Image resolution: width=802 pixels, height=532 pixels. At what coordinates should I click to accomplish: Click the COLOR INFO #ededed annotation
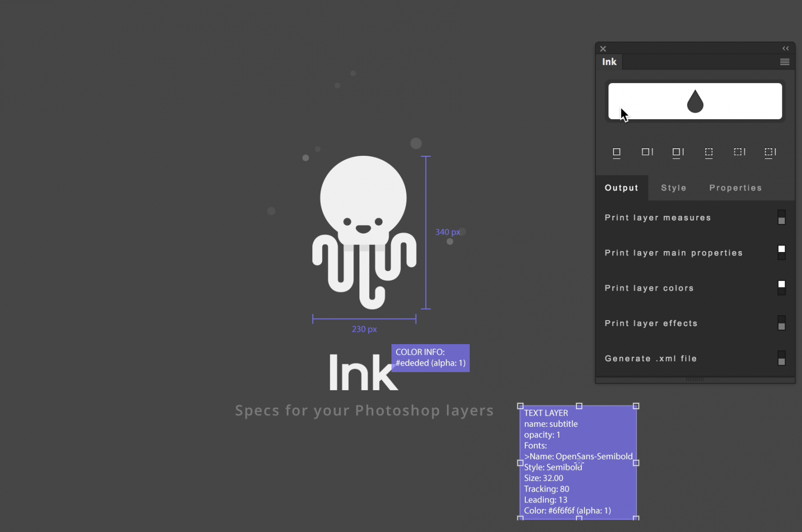(430, 358)
